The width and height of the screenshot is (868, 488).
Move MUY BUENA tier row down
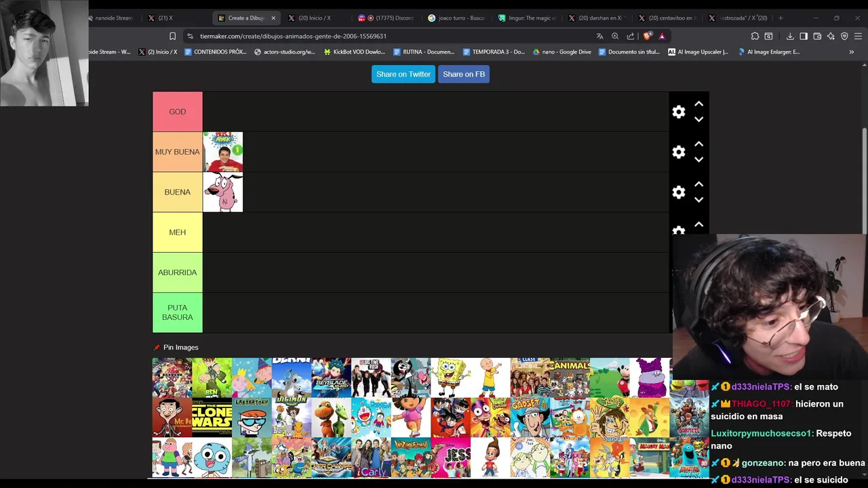coord(698,159)
